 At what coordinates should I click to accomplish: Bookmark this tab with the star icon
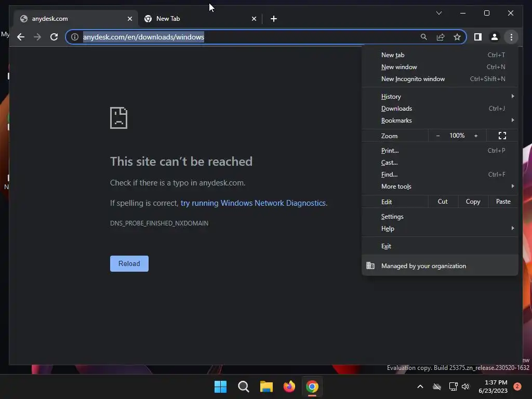pyautogui.click(x=457, y=37)
